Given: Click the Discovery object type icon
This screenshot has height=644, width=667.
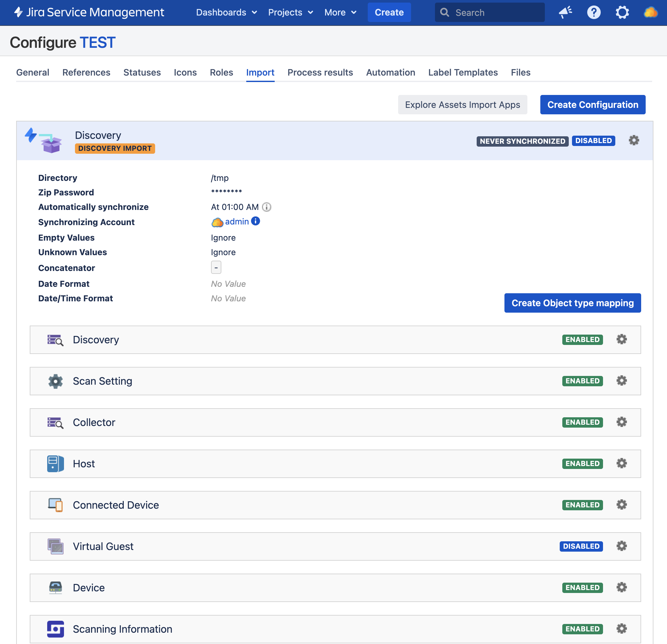Looking at the screenshot, I should pos(56,340).
